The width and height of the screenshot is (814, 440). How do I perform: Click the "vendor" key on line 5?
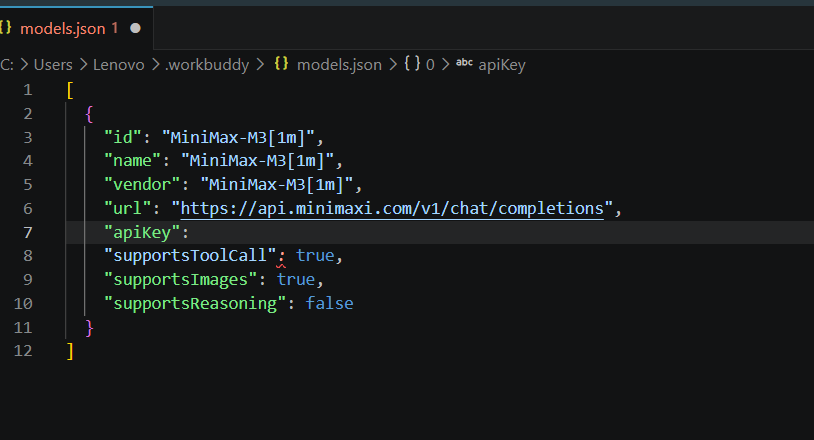tap(142, 185)
